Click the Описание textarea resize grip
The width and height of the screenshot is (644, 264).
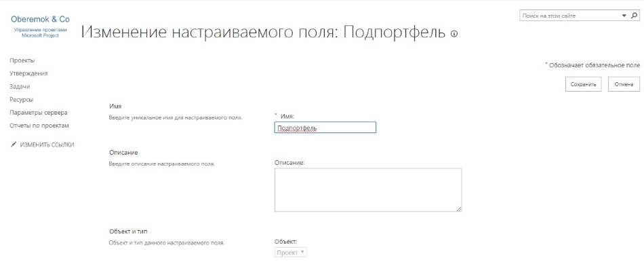[459, 209]
